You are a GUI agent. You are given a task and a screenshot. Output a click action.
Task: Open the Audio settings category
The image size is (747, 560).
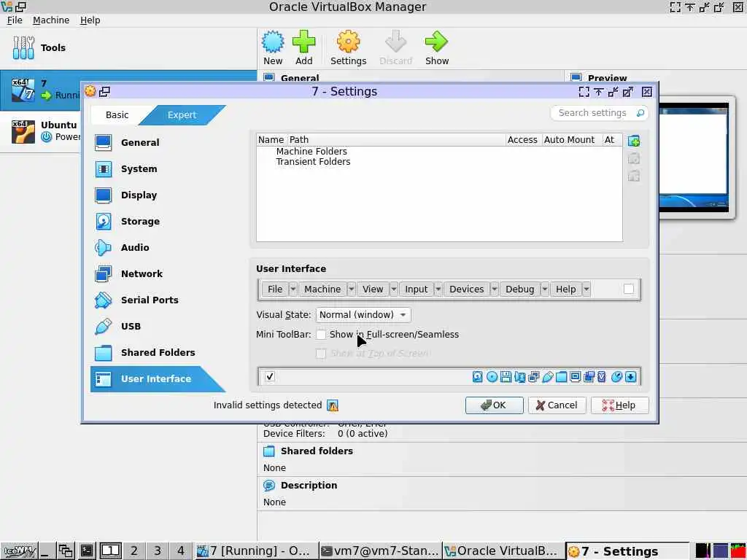click(158, 247)
